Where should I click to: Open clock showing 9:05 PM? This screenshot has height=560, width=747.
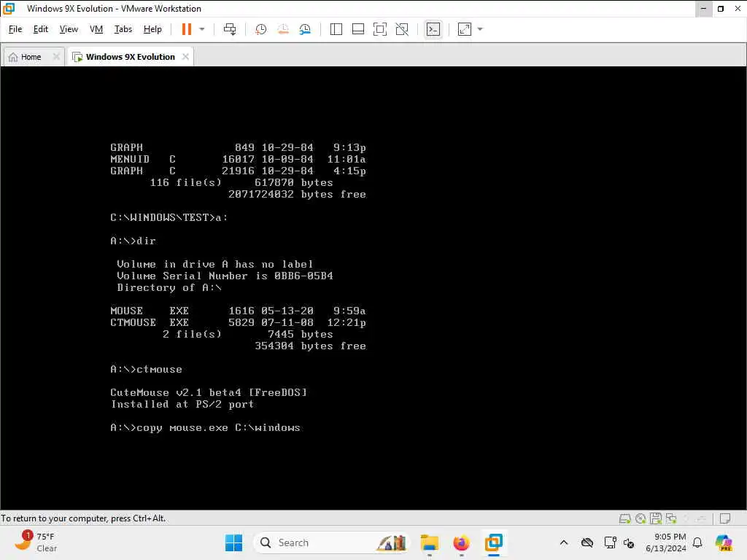click(x=666, y=542)
